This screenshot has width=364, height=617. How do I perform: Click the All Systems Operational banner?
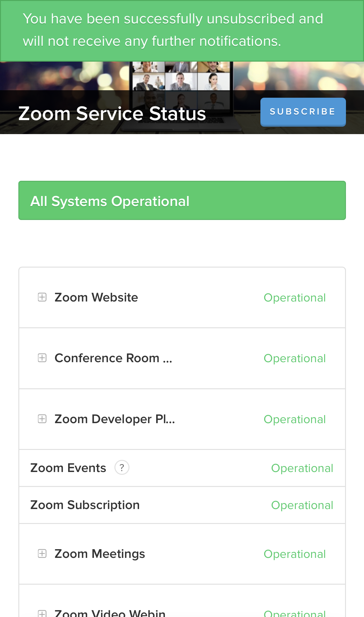(x=182, y=201)
